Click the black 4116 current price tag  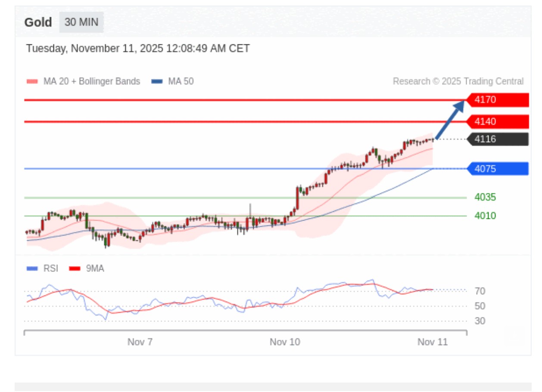pos(498,139)
